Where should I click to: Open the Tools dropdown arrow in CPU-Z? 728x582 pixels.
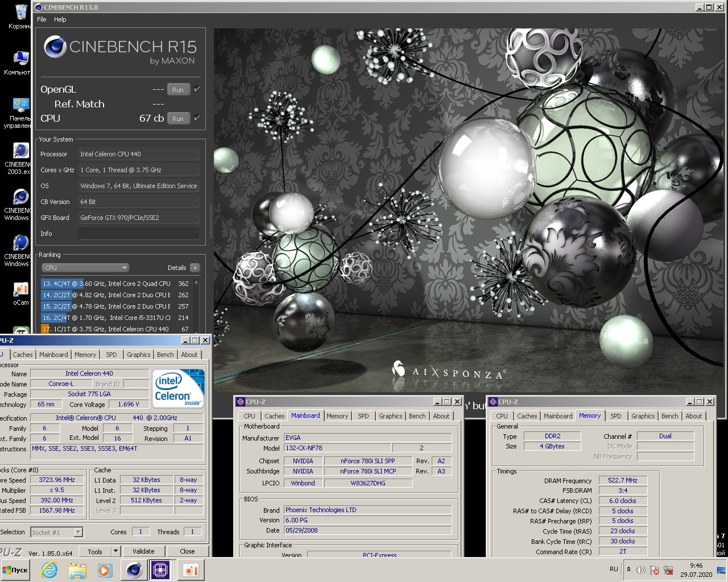coord(115,551)
